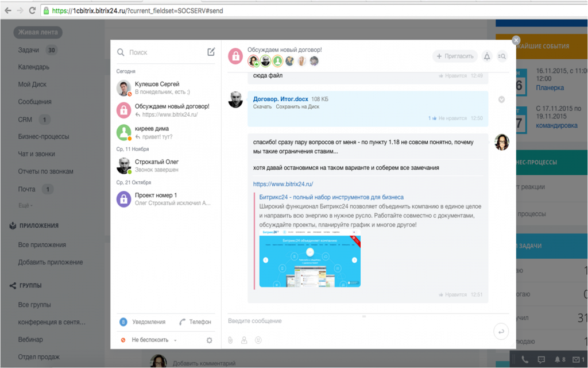Expand the "Ещё" sidebar menu
This screenshot has height=368, width=588.
pyautogui.click(x=25, y=205)
